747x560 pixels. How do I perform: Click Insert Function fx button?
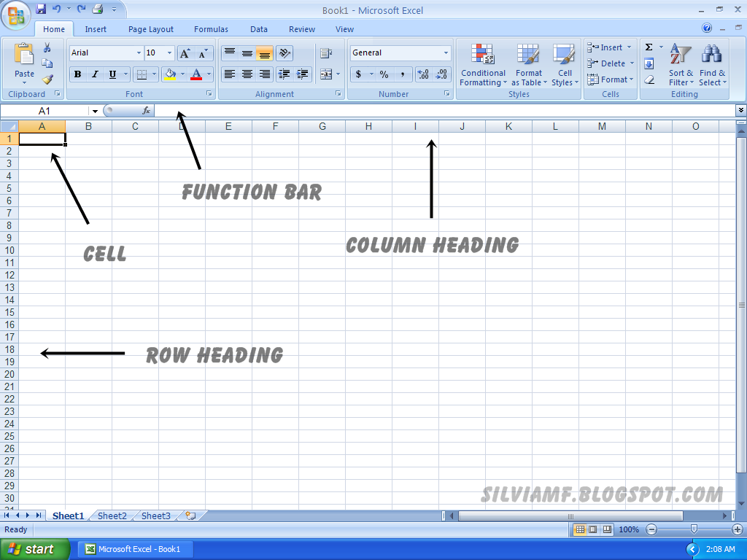tap(146, 111)
